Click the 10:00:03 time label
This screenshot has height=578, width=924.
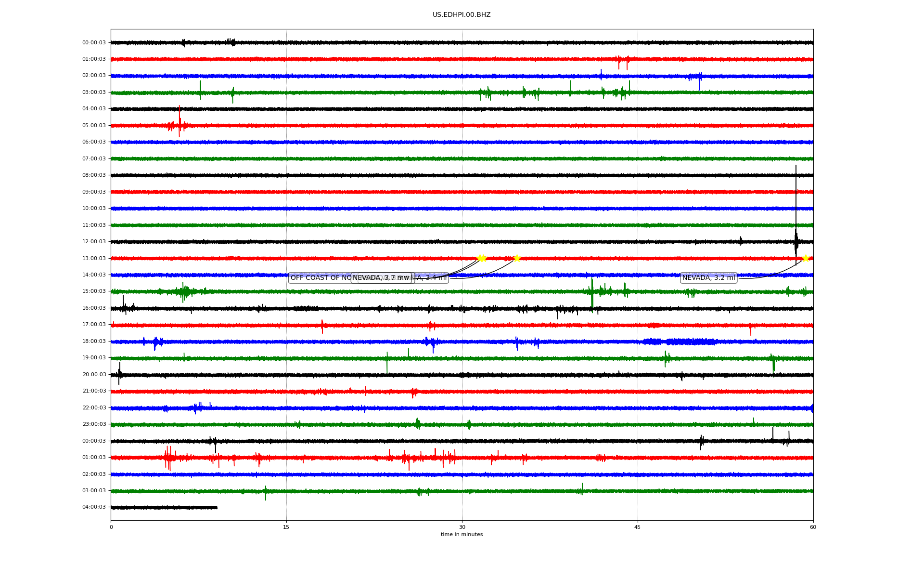[x=94, y=209]
